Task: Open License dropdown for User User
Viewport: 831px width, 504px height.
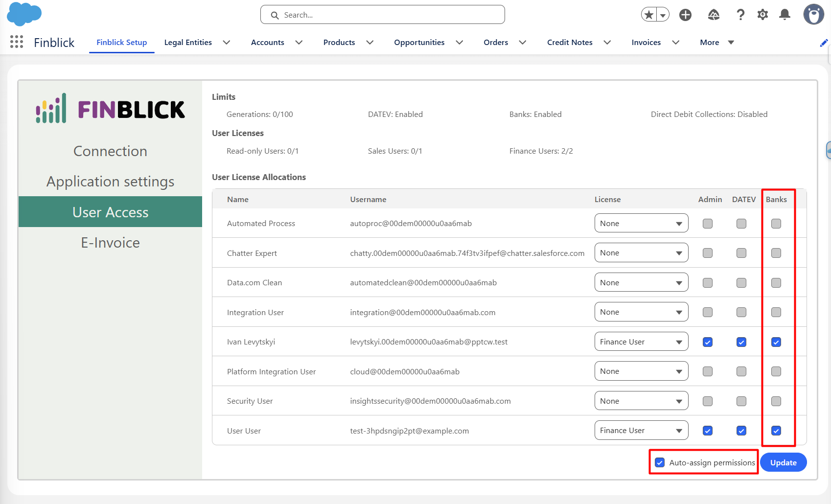Action: pos(641,430)
